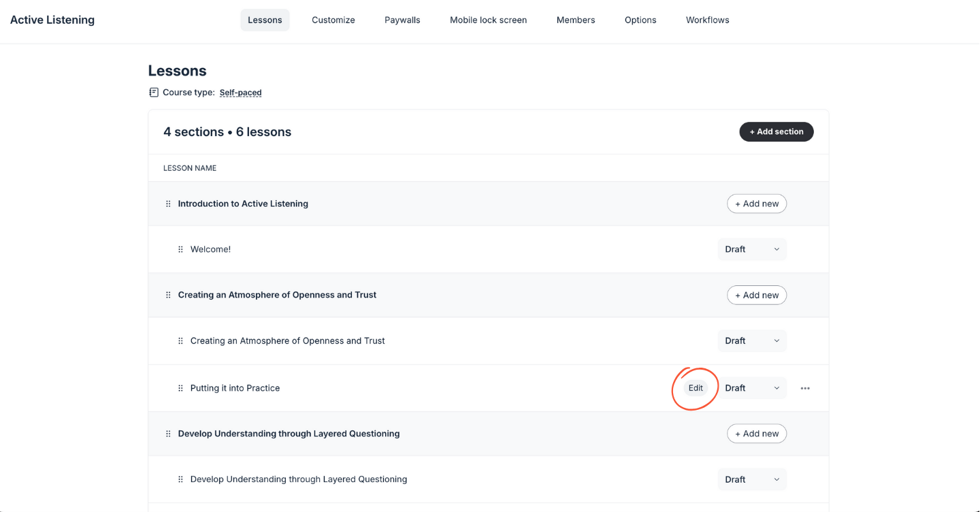This screenshot has width=980, height=512.
Task: Click Edit on Putting it into Practice
Action: (x=696, y=388)
